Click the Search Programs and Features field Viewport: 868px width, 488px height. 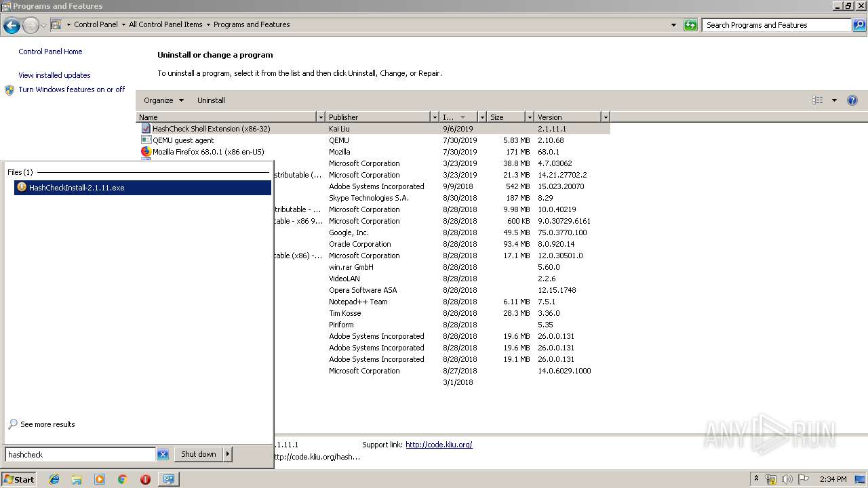pyautogui.click(x=777, y=25)
